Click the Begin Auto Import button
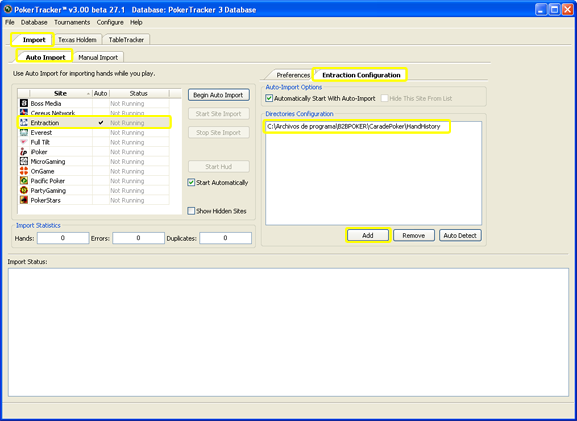Screen dimensions: 577x421 pyautogui.click(x=219, y=95)
